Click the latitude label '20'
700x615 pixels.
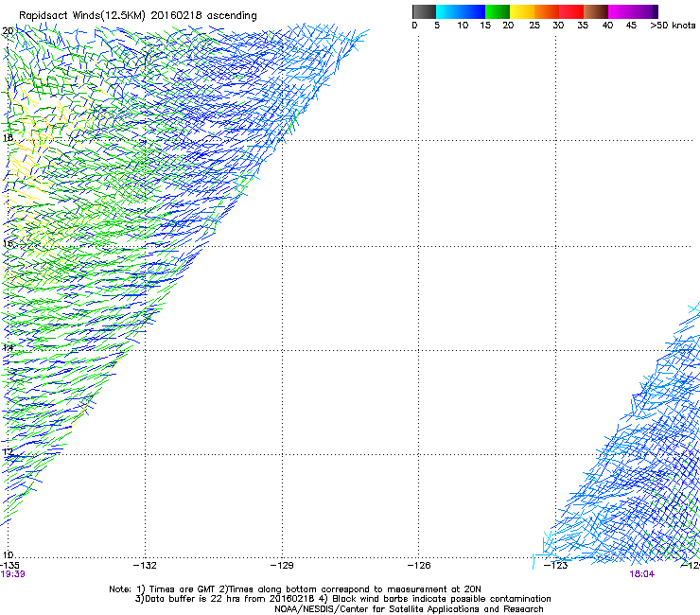(x=8, y=31)
